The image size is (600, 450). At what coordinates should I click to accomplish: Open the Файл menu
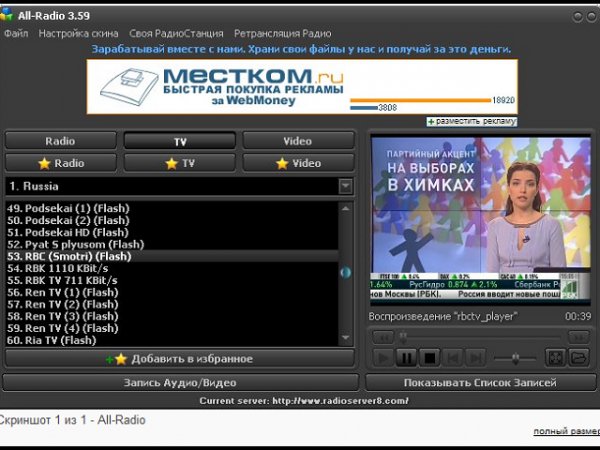pos(16,34)
